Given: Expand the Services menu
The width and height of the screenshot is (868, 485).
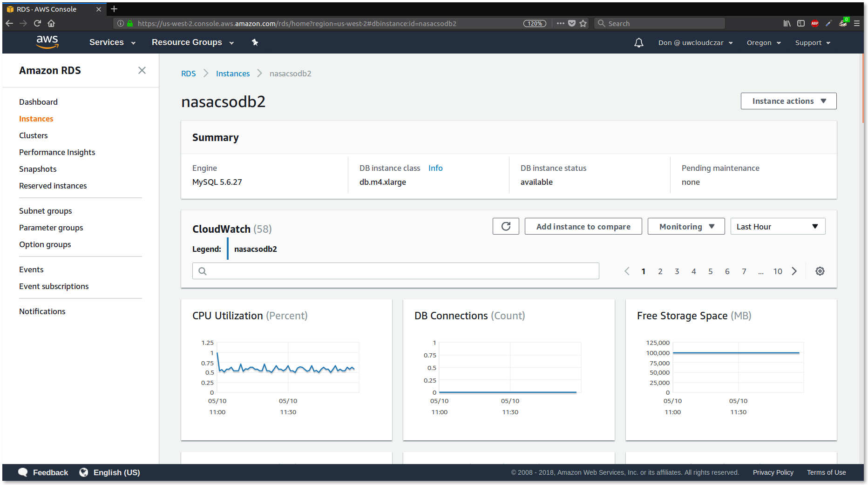Looking at the screenshot, I should pos(112,42).
